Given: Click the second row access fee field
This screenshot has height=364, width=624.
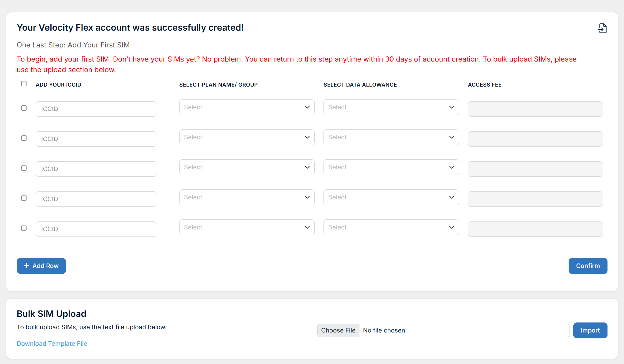Looking at the screenshot, I should [535, 139].
